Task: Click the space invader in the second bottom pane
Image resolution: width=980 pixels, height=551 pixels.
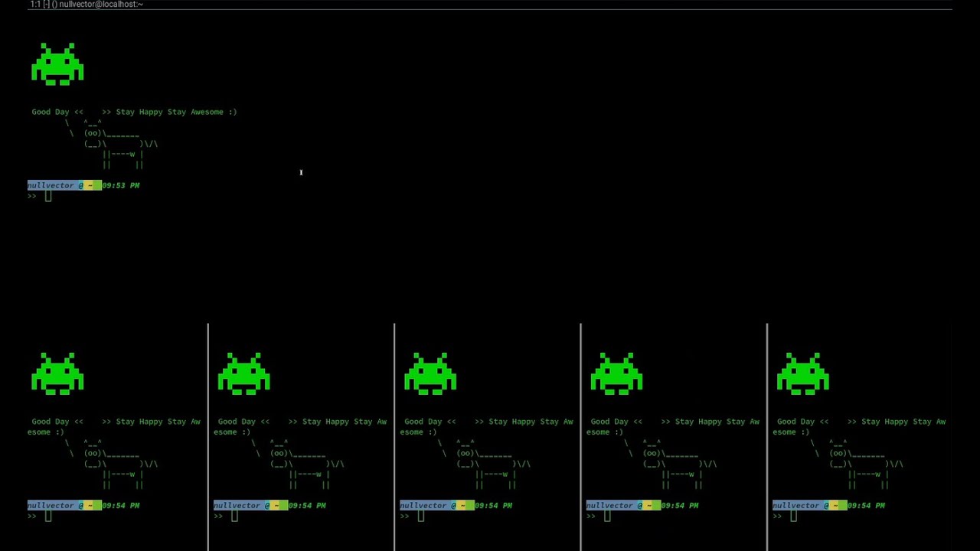Action: coord(243,373)
